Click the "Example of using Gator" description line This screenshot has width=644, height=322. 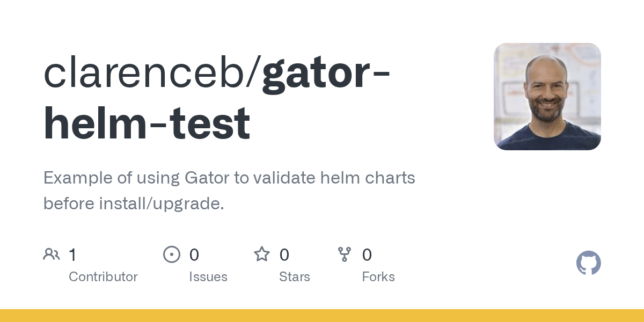(x=229, y=178)
